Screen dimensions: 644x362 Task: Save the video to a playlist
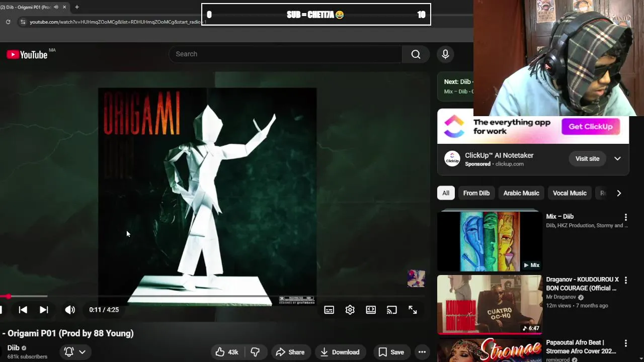click(x=391, y=352)
